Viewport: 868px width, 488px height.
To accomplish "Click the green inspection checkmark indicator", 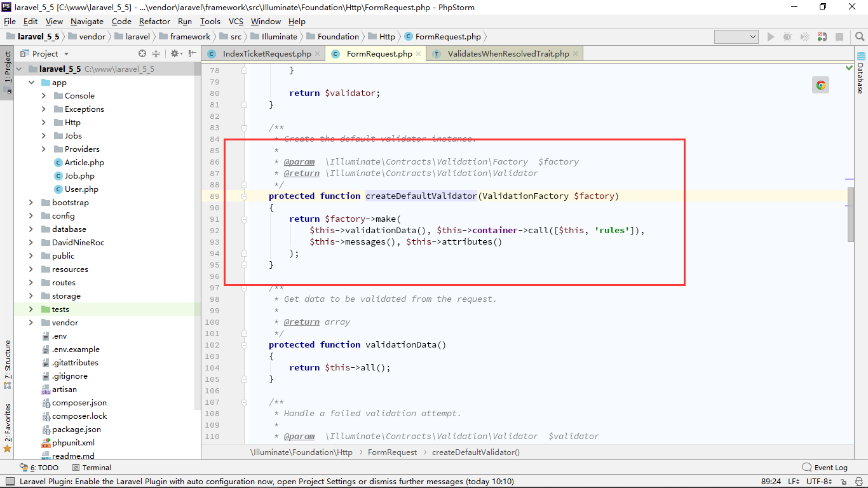I will click(x=850, y=67).
